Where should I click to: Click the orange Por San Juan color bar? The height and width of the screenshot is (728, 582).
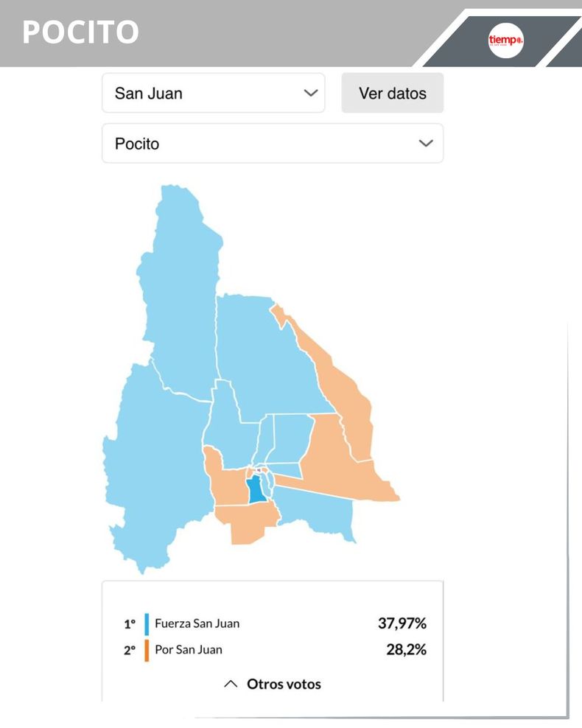[147, 650]
